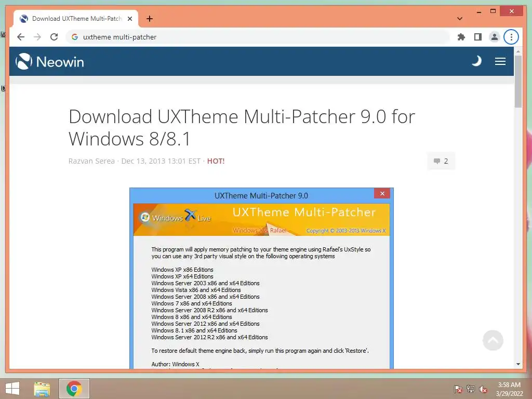Click the page scrollbar down arrow

tap(518, 364)
